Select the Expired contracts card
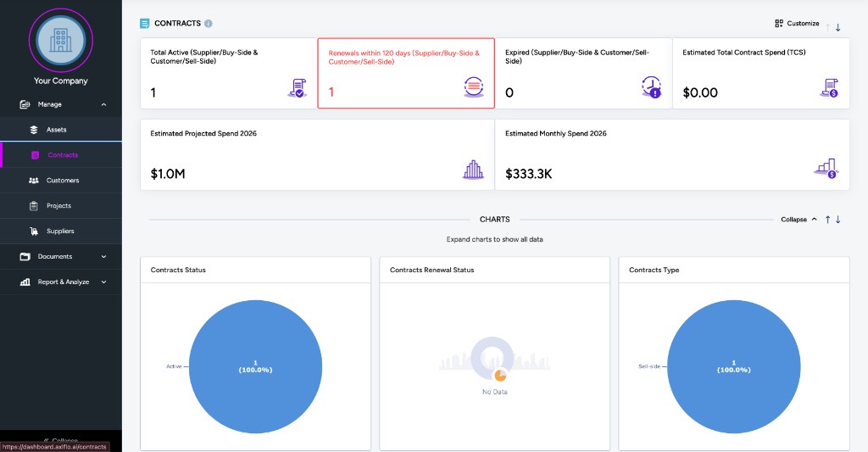 pyautogui.click(x=583, y=73)
